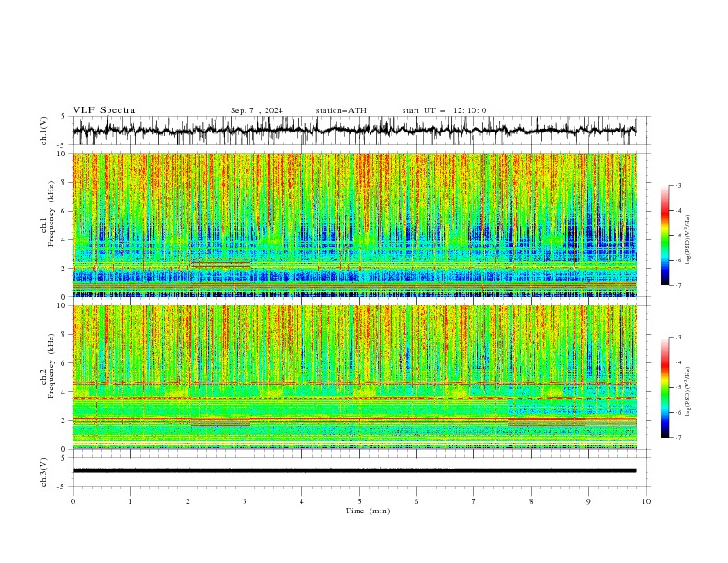
Task: Click the "ch.1(V)" waveform axis label
Action: coord(44,131)
